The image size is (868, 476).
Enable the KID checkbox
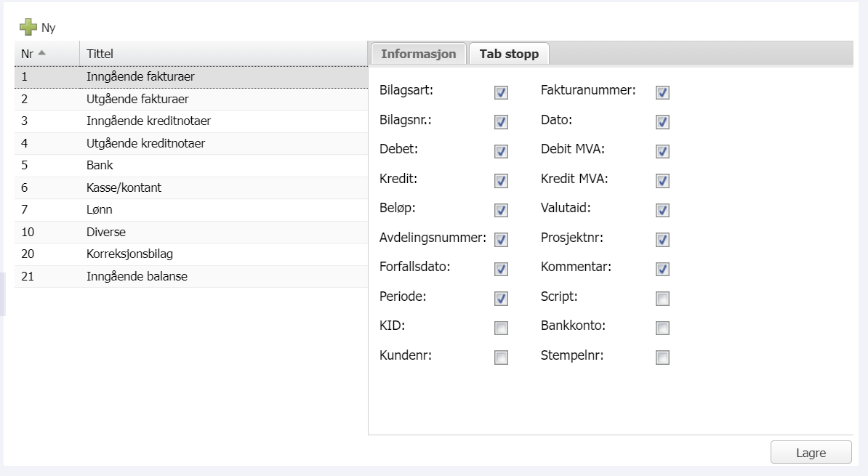point(501,328)
